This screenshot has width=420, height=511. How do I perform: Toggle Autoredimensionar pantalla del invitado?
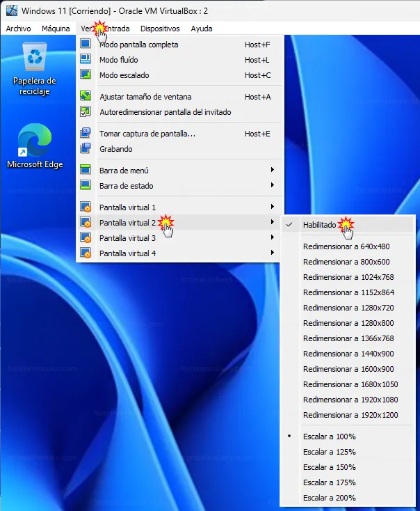coord(179,112)
